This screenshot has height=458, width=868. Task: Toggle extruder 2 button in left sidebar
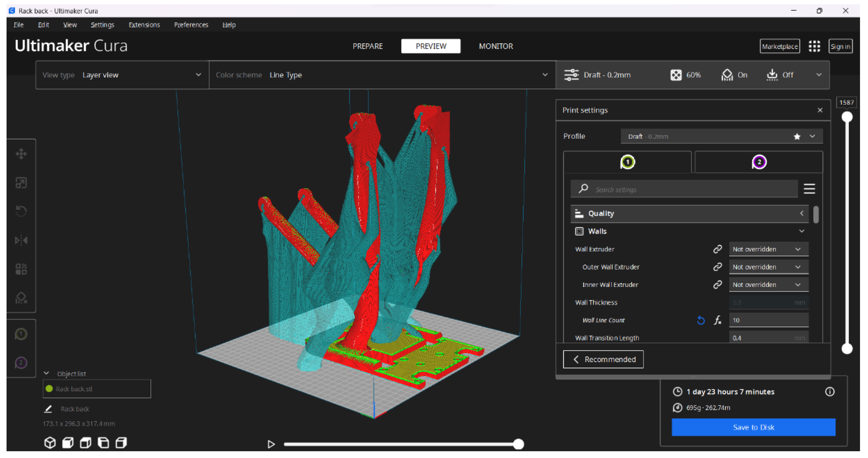pos(21,363)
